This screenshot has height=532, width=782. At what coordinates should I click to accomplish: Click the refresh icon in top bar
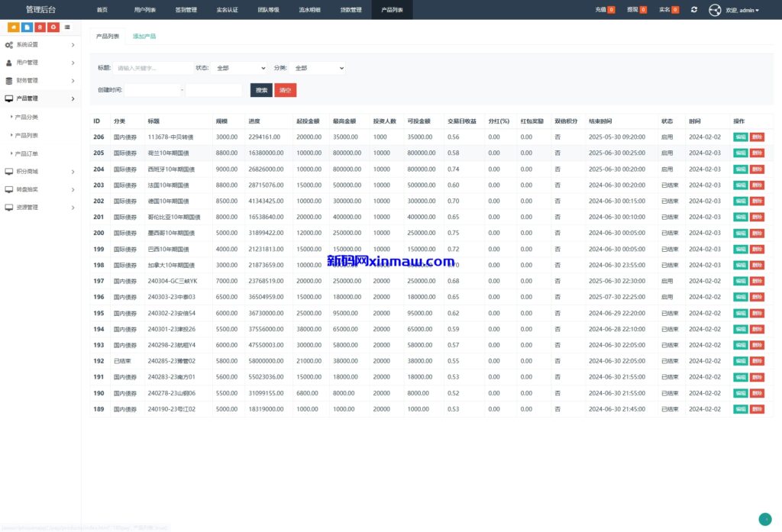click(x=693, y=10)
